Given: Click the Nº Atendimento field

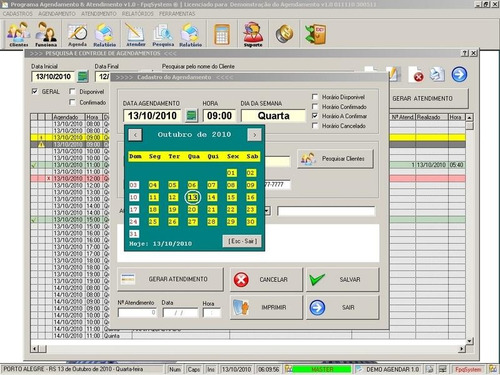Looking at the screenshot, I should tap(137, 313).
